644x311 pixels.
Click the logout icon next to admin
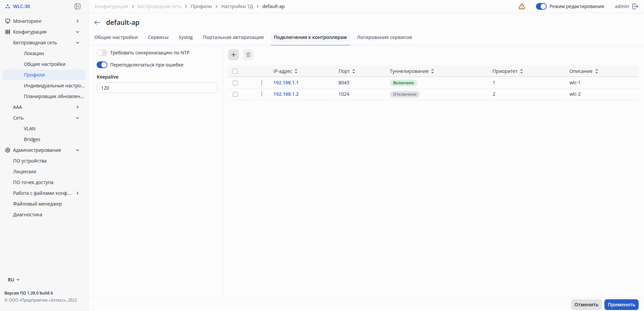(635, 6)
